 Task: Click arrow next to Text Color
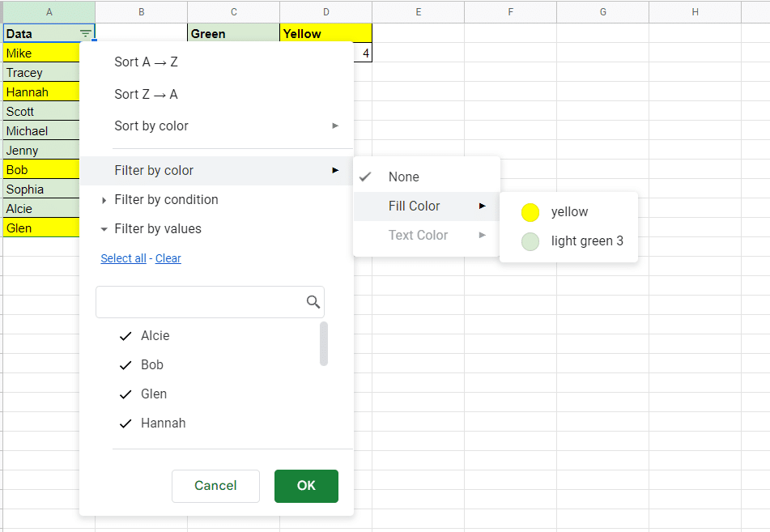tap(483, 235)
